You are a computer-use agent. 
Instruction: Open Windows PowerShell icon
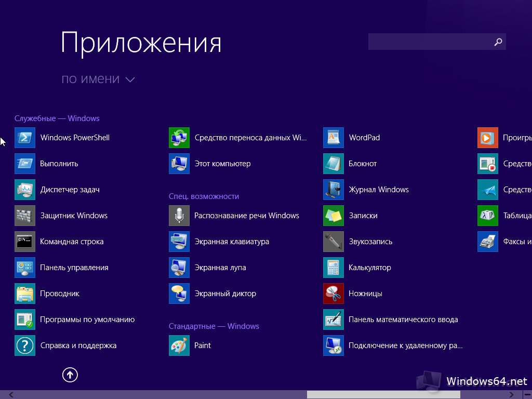pos(25,138)
